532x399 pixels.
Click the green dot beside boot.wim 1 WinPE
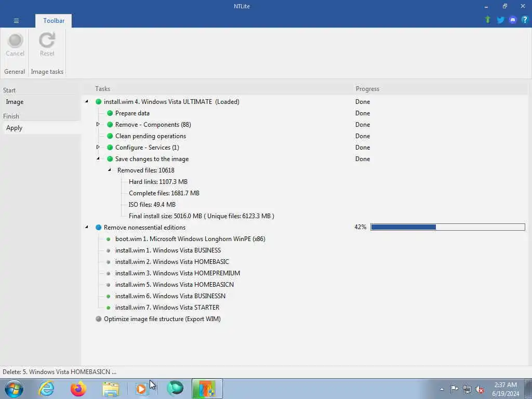point(108,239)
